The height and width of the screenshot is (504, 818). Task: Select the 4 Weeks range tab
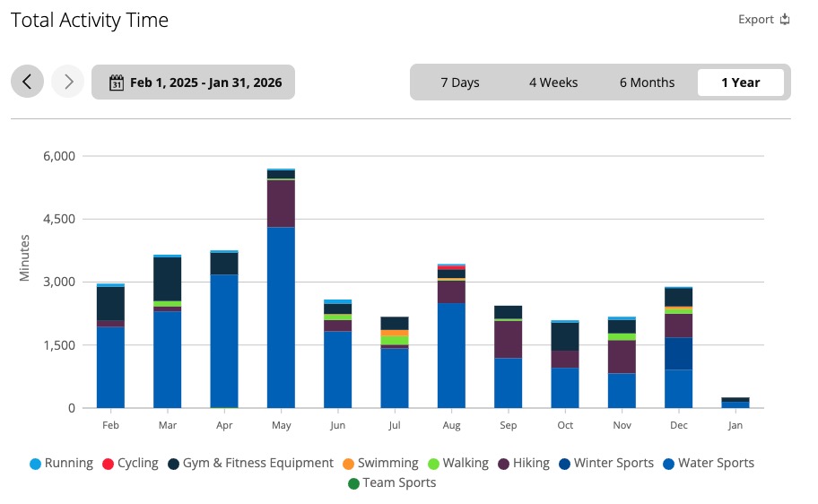coord(553,83)
